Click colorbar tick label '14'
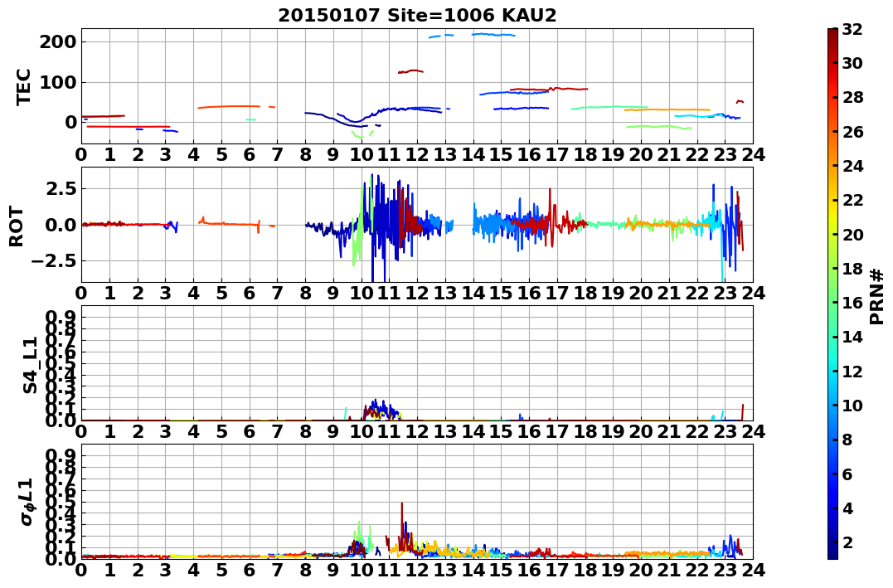Screen dimensions: 893x588 [x=852, y=337]
